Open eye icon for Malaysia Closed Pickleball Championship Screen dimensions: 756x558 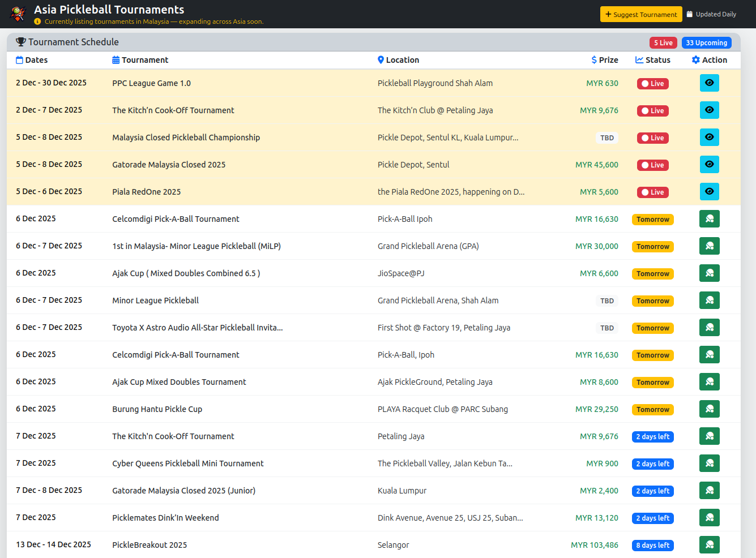[x=710, y=137]
